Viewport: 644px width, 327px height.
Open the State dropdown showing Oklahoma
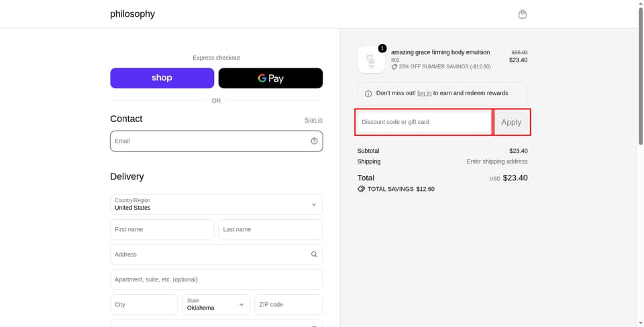[217, 304]
